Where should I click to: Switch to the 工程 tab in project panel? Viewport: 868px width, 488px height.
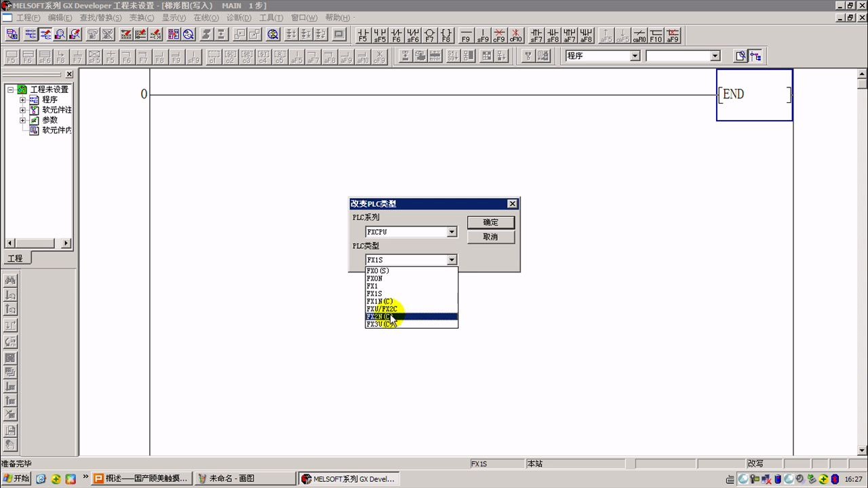16,258
